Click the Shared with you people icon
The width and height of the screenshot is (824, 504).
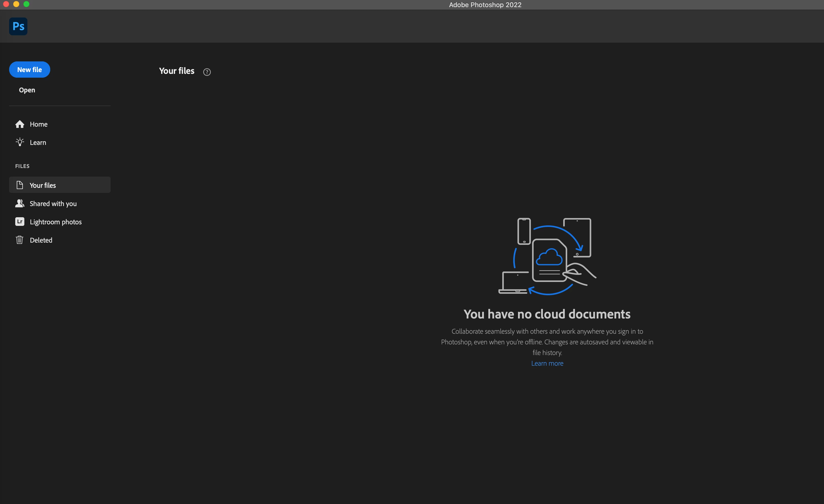point(20,203)
